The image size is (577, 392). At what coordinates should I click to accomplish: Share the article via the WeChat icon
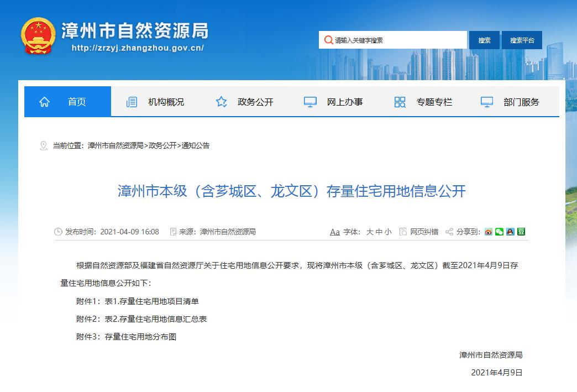coord(499,232)
